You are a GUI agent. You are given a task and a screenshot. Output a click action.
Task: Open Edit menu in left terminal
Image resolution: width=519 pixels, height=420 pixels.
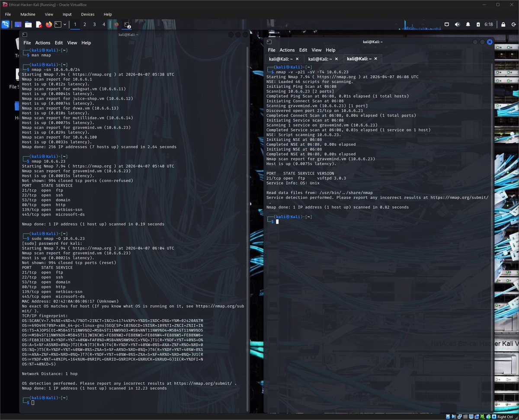59,43
